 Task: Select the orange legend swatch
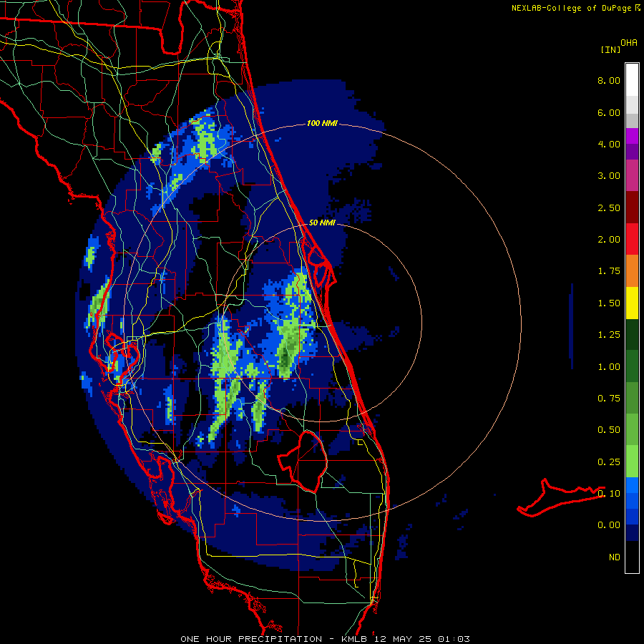click(632, 271)
